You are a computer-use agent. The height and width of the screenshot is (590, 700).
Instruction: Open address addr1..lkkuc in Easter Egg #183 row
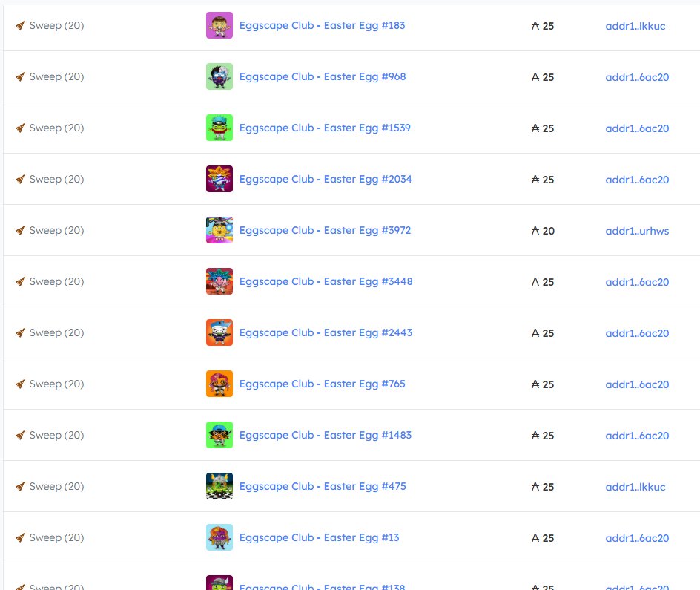(635, 27)
